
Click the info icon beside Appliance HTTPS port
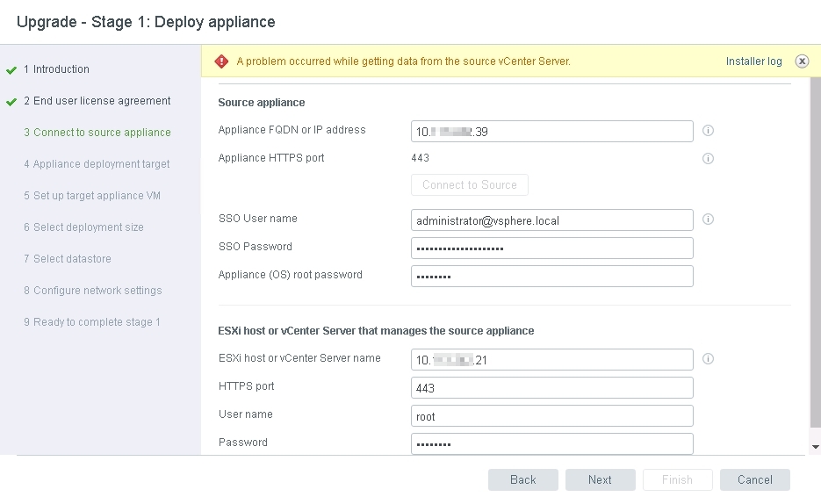pos(708,158)
